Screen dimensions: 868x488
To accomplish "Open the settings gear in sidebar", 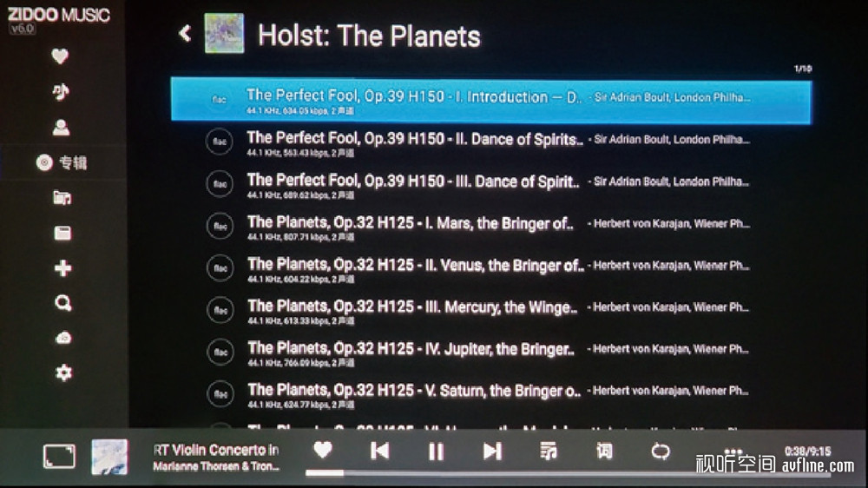I will pos(63,373).
